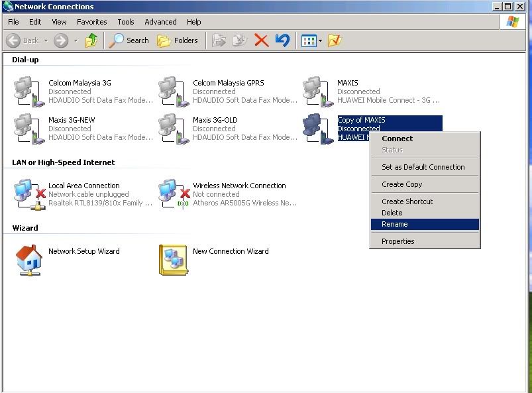The image size is (532, 393).
Task: Select the Maxis 3G-NEW connection icon
Action: click(x=29, y=129)
